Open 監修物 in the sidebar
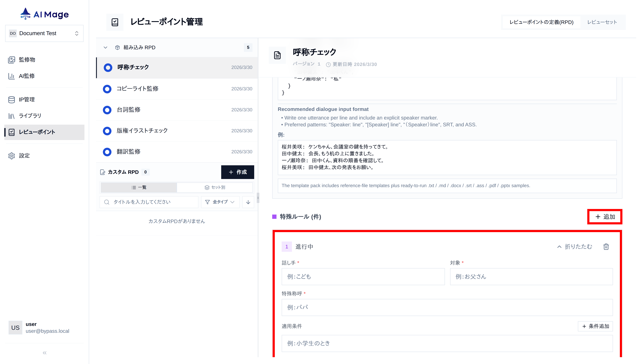The height and width of the screenshot is (364, 643). pos(44,60)
